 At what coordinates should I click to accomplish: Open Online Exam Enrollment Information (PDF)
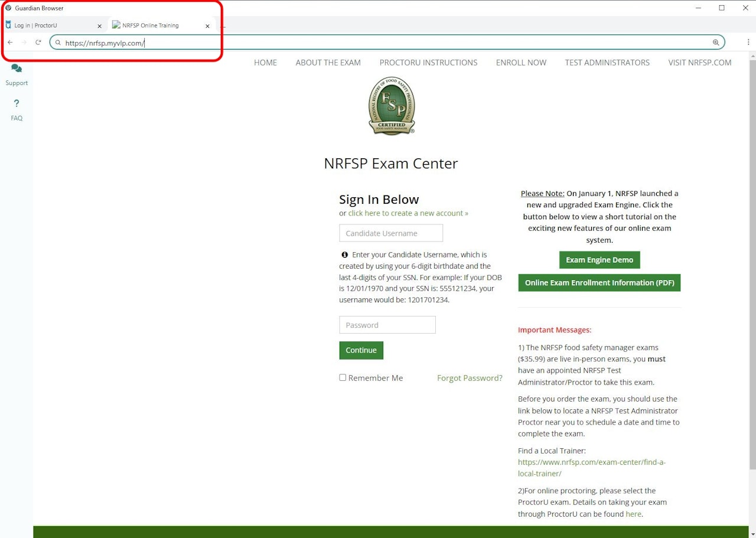pyautogui.click(x=599, y=282)
